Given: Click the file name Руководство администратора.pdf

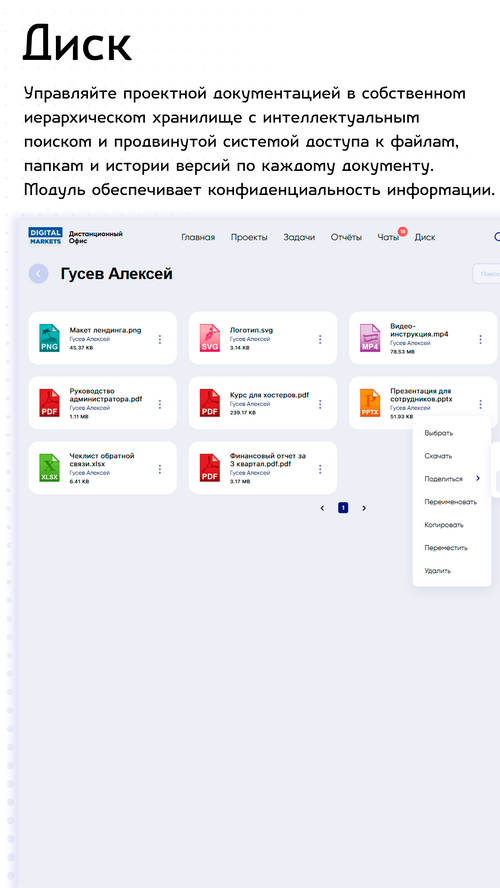Looking at the screenshot, I should (106, 395).
